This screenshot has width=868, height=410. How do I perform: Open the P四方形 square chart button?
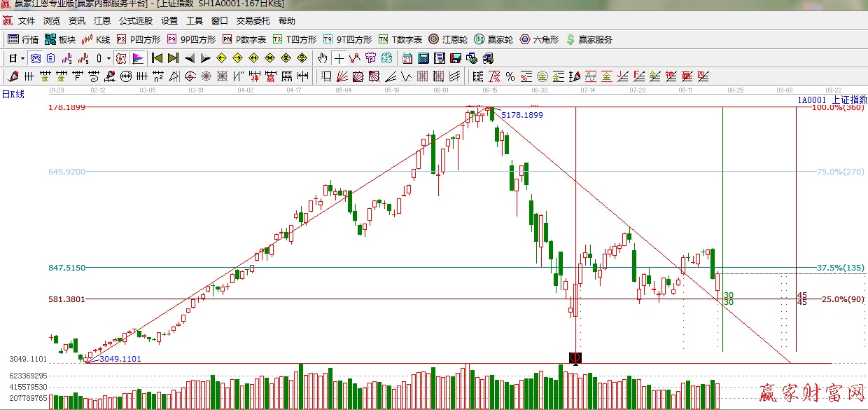click(139, 39)
